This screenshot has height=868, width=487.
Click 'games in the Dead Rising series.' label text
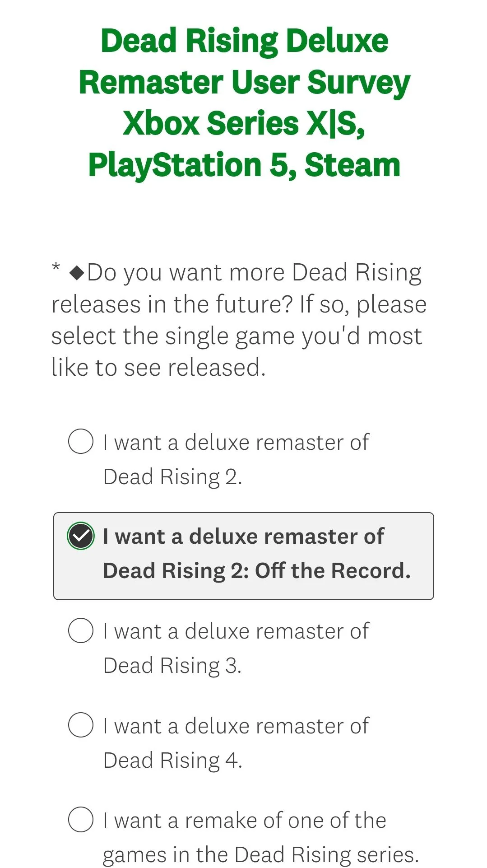point(260,854)
